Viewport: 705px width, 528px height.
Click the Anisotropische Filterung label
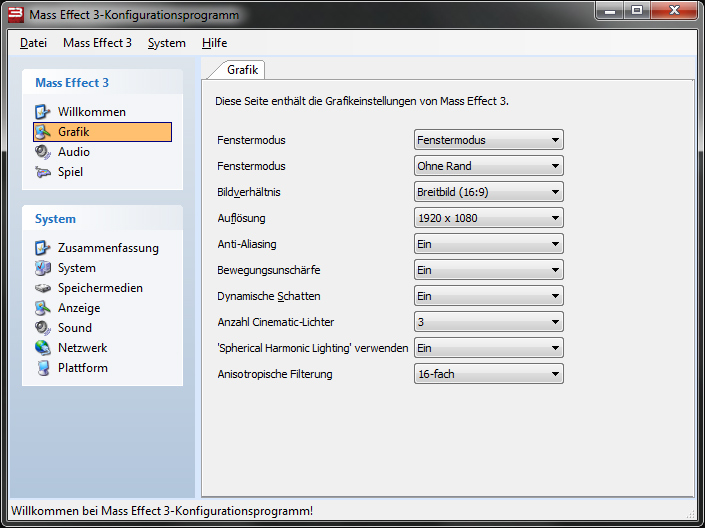pos(275,374)
